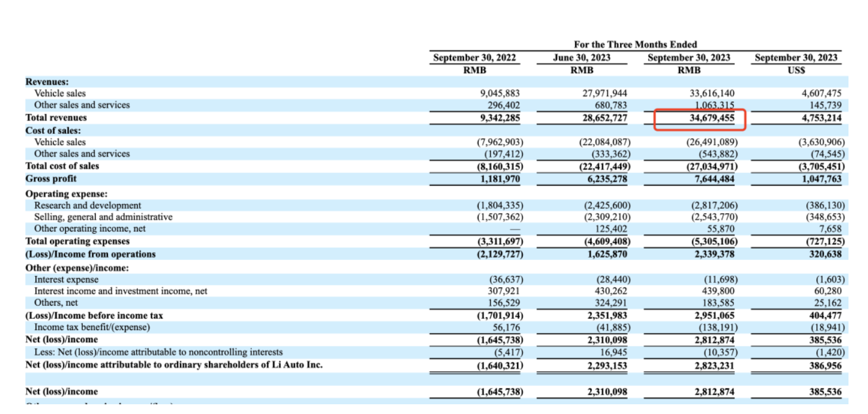Image resolution: width=868 pixels, height=414 pixels.
Task: Click the "Income tax benefit/(expense)" row label
Action: pos(91,328)
